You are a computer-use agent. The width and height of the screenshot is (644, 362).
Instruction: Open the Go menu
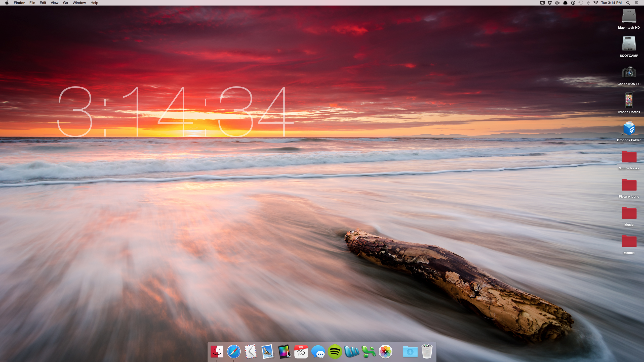click(65, 3)
